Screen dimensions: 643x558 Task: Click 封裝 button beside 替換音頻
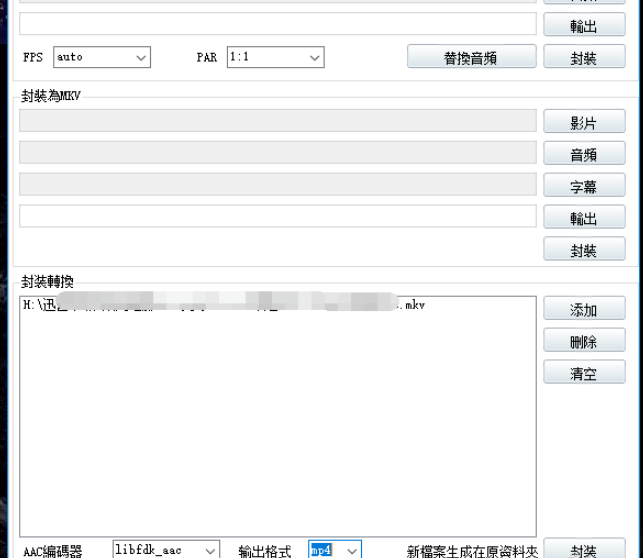(584, 57)
